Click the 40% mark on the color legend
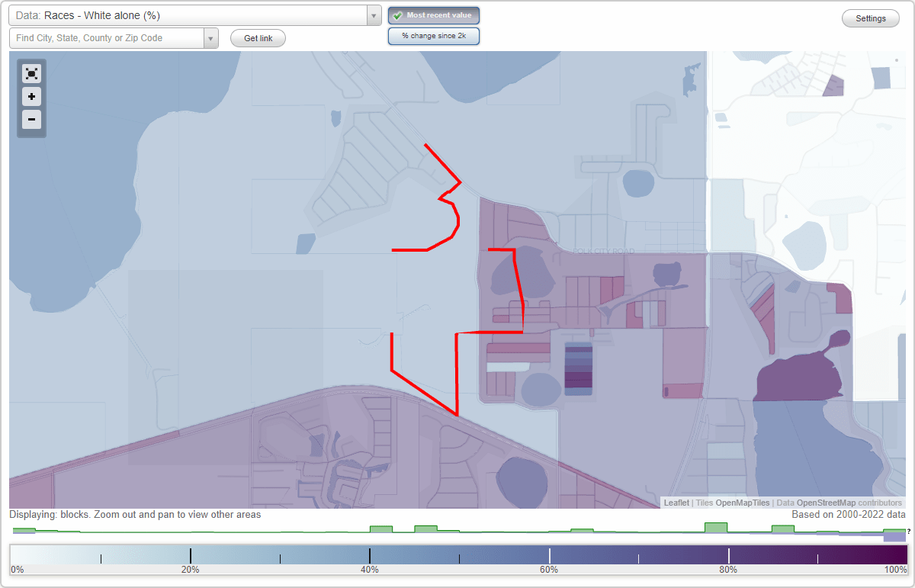The height and width of the screenshot is (588, 915). tap(370, 569)
